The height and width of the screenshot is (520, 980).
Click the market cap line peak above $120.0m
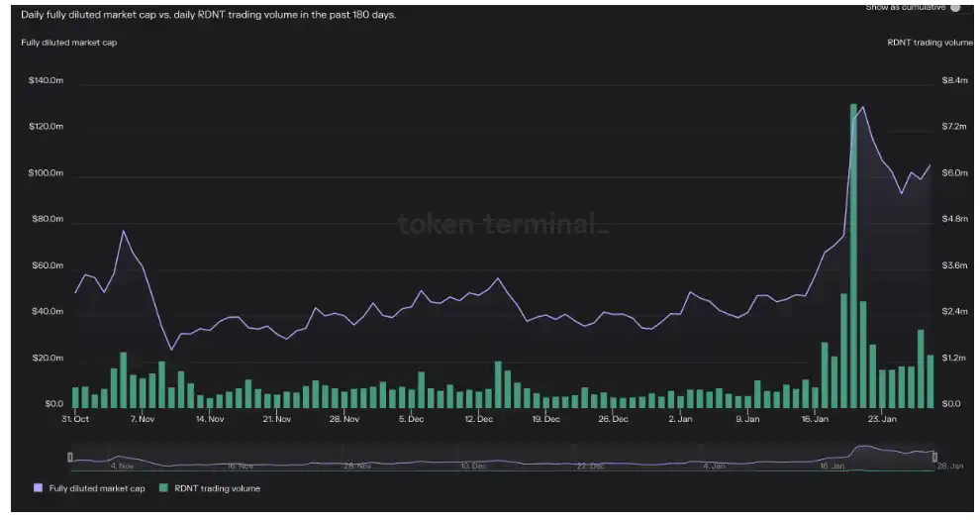click(x=863, y=108)
